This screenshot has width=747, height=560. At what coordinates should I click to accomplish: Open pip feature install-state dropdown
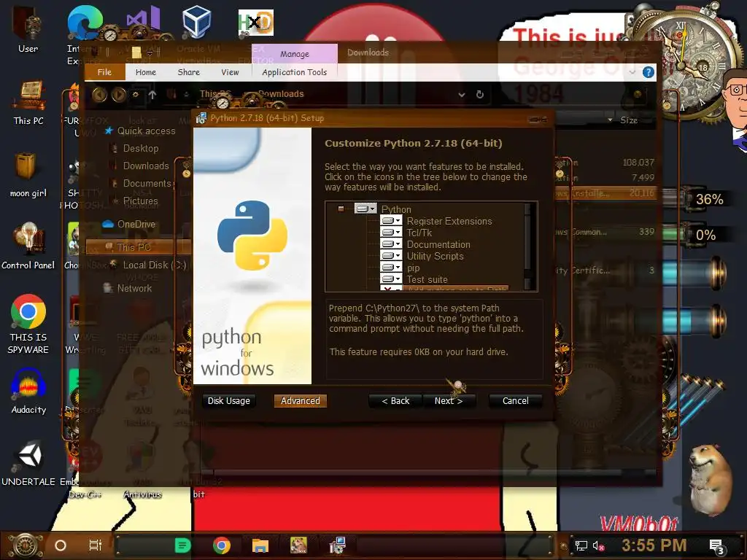[x=391, y=268]
